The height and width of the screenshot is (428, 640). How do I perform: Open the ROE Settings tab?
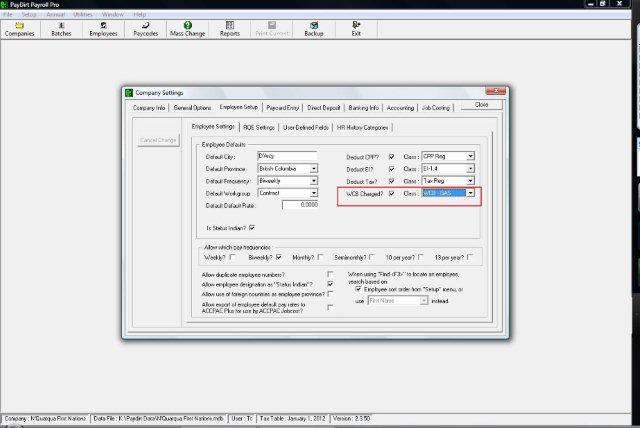coord(258,127)
